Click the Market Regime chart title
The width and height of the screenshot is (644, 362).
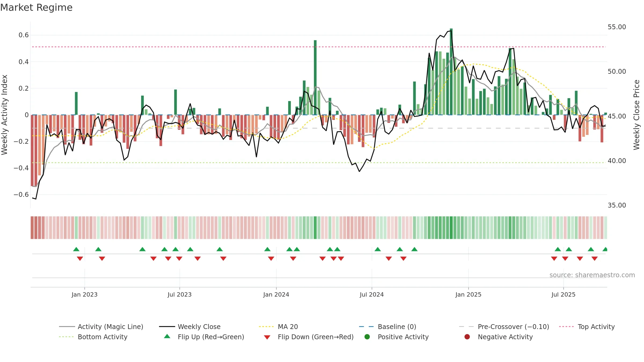click(x=36, y=8)
